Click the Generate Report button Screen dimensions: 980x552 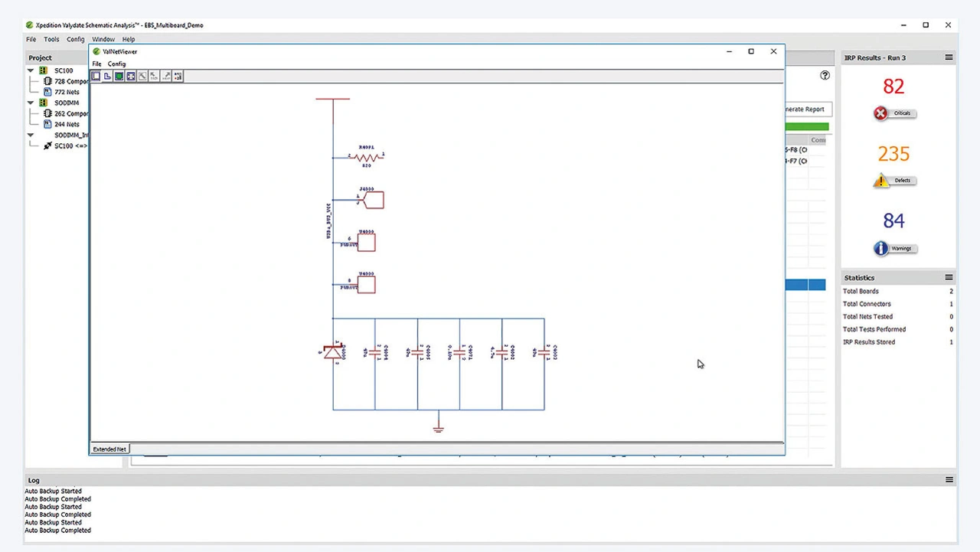point(807,109)
